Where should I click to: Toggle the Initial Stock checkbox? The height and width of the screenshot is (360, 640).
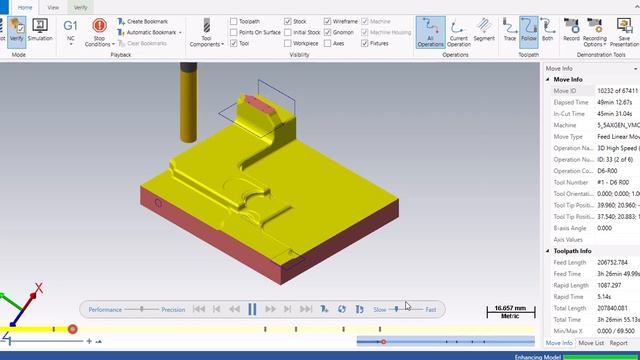click(288, 32)
